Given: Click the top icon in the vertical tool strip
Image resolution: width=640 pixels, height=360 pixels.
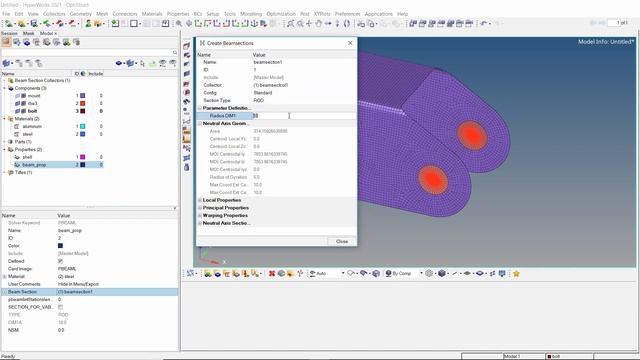Looking at the screenshot, I should click(187, 46).
